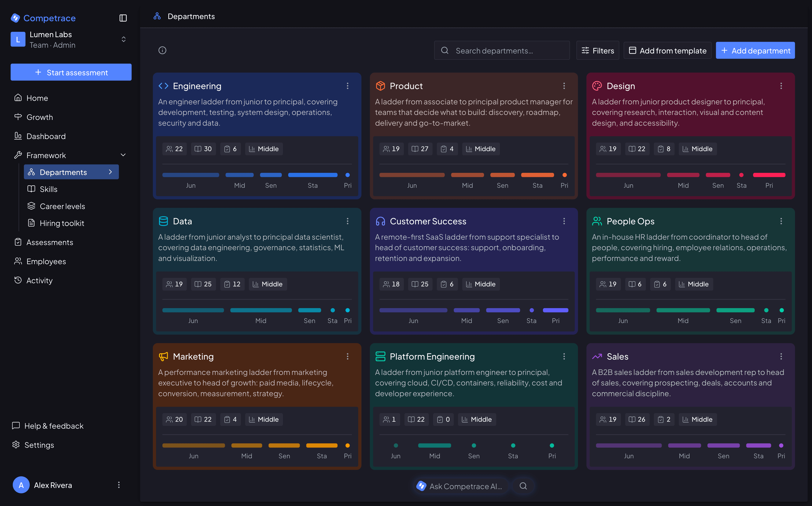Click Add from template button
Viewport: 812px width, 506px height.
pyautogui.click(x=667, y=51)
